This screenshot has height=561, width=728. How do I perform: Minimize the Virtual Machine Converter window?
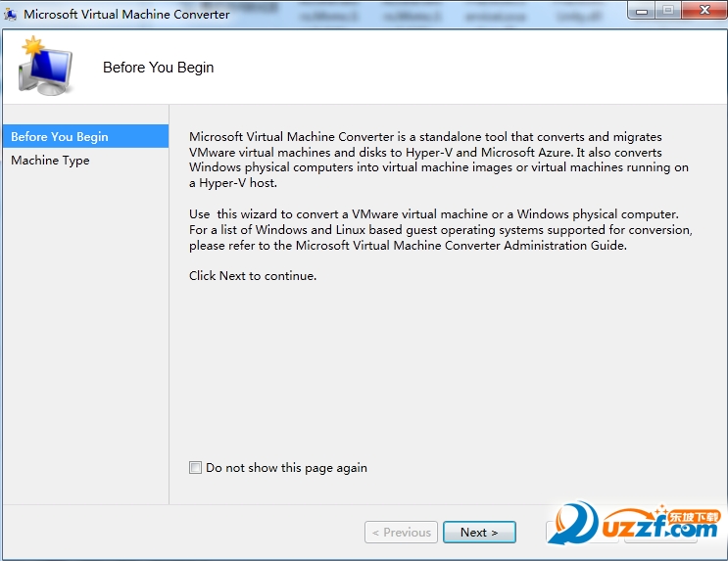[641, 12]
